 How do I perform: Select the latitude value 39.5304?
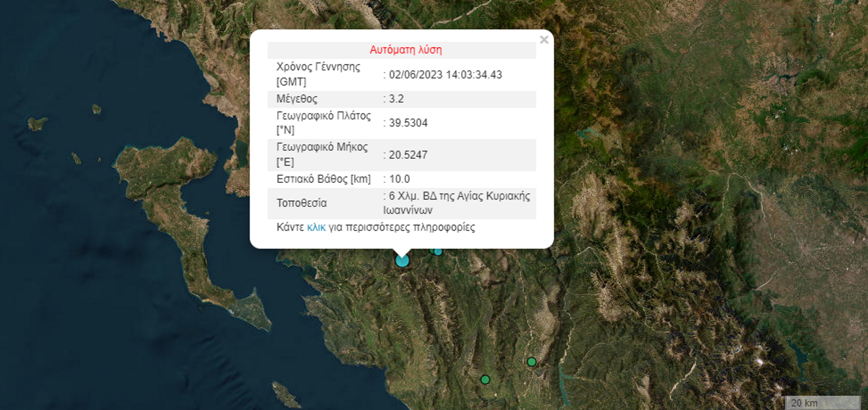(x=408, y=123)
